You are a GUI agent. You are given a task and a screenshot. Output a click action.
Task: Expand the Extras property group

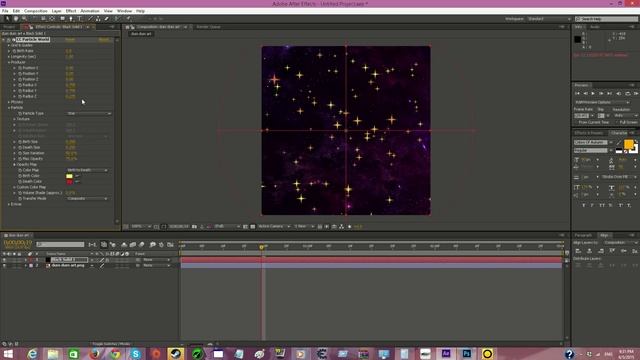point(9,204)
